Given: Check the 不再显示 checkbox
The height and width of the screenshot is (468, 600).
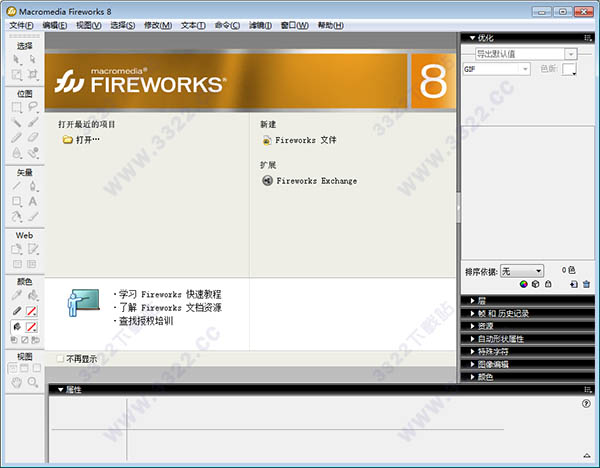Looking at the screenshot, I should (x=60, y=359).
